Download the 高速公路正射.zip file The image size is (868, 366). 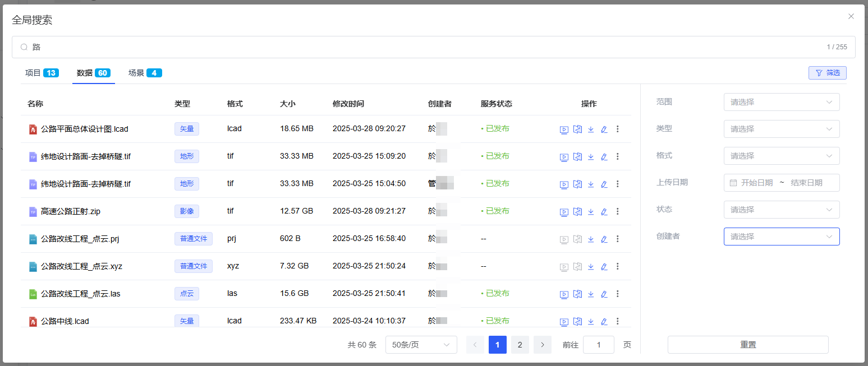click(x=591, y=212)
